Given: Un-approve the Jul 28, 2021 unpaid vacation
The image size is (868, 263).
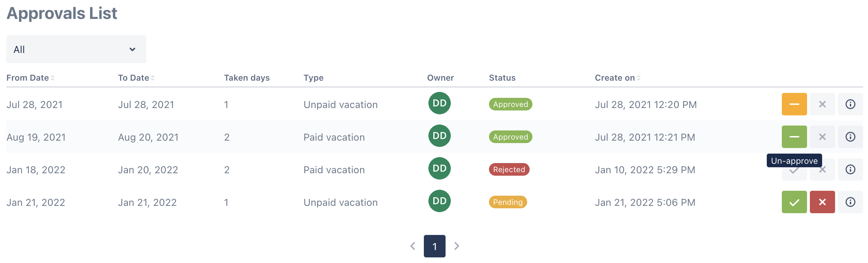Looking at the screenshot, I should pos(794,104).
